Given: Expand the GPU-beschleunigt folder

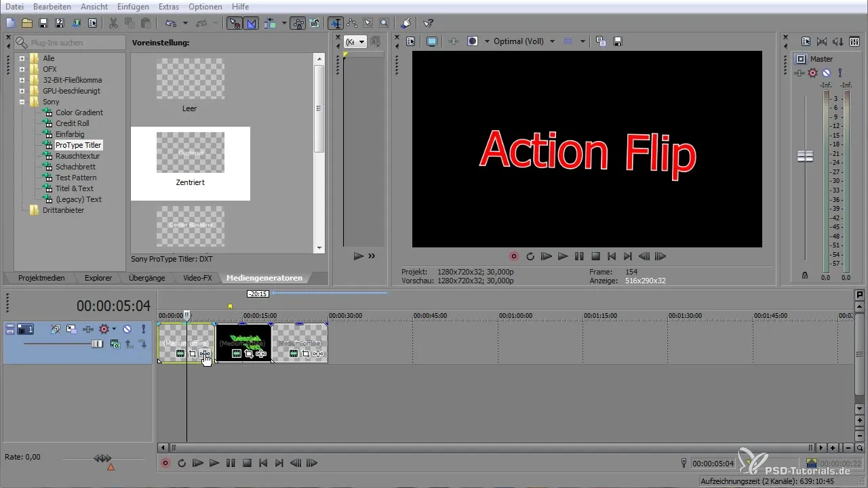Looking at the screenshot, I should [22, 91].
